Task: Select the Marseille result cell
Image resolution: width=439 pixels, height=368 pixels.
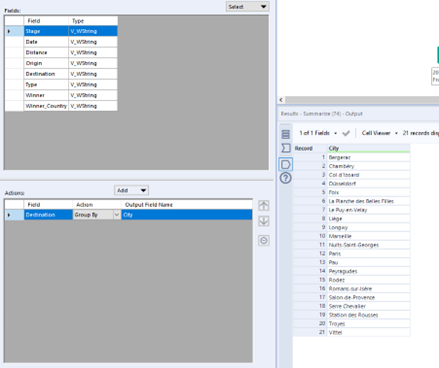Action: click(368, 236)
